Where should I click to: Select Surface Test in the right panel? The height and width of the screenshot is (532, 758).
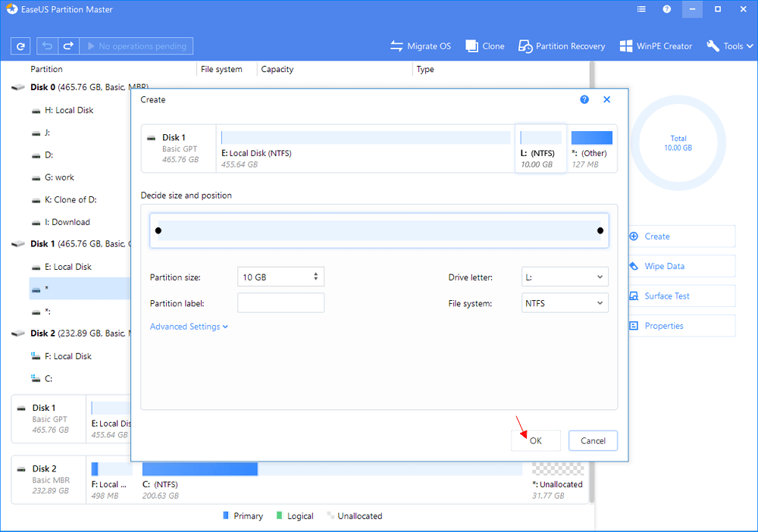click(667, 296)
